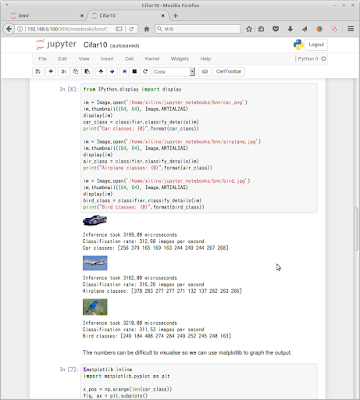This screenshot has width=360, height=400.
Task: Click the 'Airplane classes:' output line
Action: [x=162, y=291]
